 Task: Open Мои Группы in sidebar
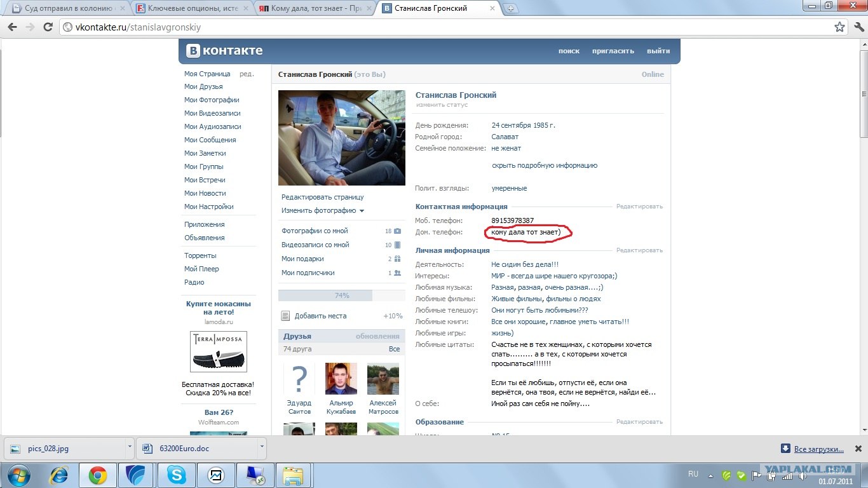click(204, 167)
